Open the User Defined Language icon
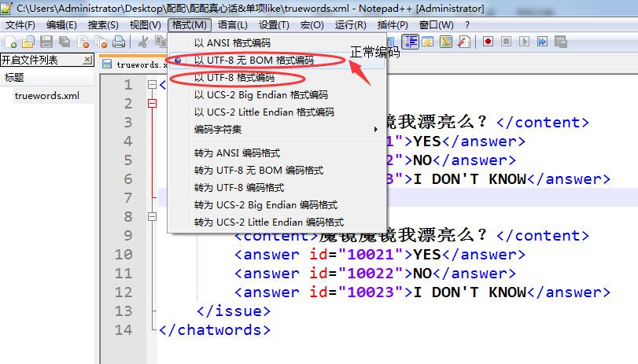This screenshot has width=638, height=364. tap(428, 42)
